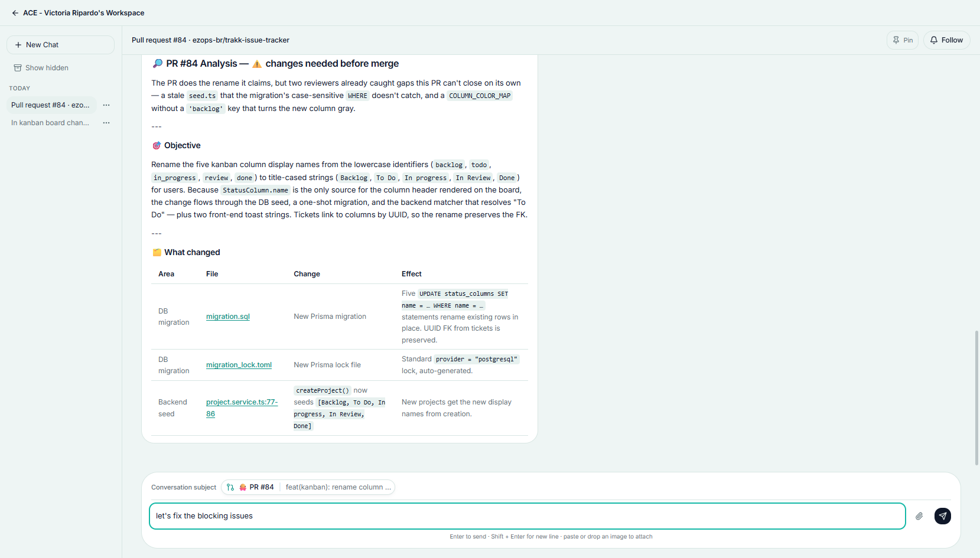This screenshot has height=558, width=980.
Task: Click the TODAY section label in sidebar
Action: (x=19, y=88)
